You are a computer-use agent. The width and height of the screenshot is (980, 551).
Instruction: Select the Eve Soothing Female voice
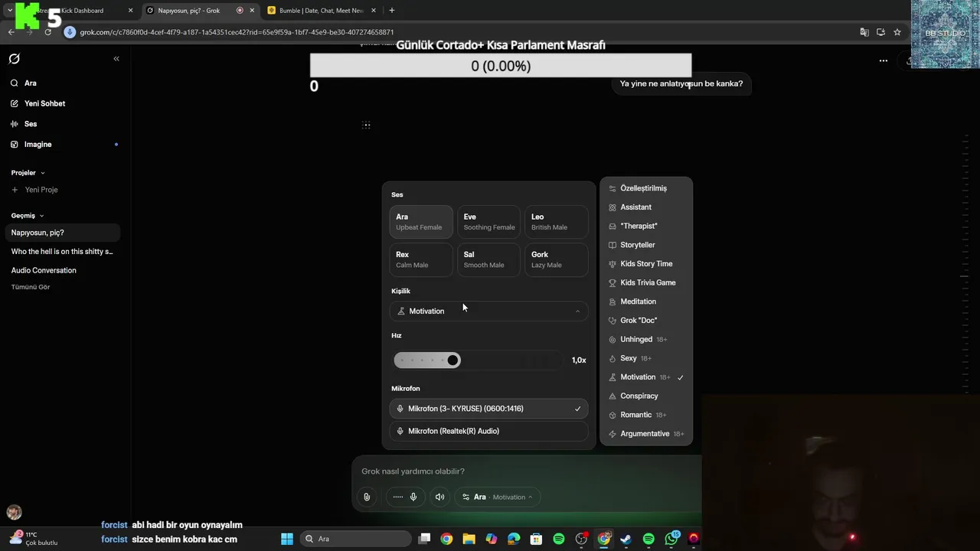[488, 222]
